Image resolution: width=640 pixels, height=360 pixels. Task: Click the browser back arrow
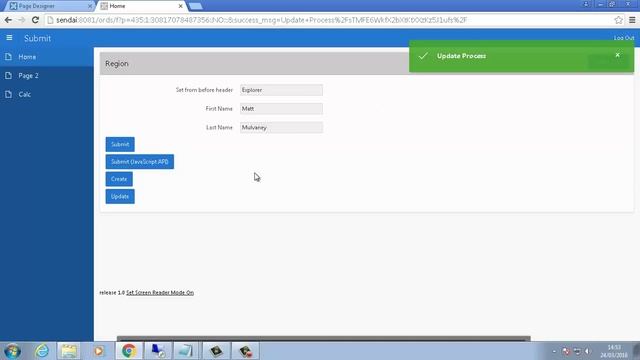(x=8, y=20)
